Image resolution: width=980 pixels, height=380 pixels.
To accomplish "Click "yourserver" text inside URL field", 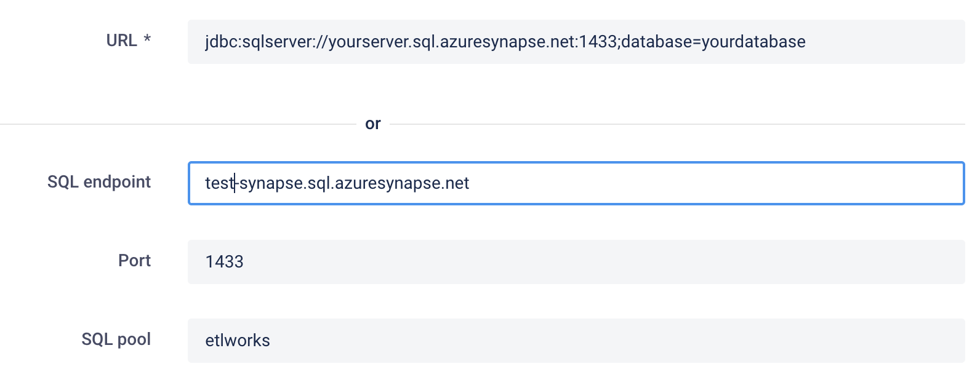I will 369,42.
